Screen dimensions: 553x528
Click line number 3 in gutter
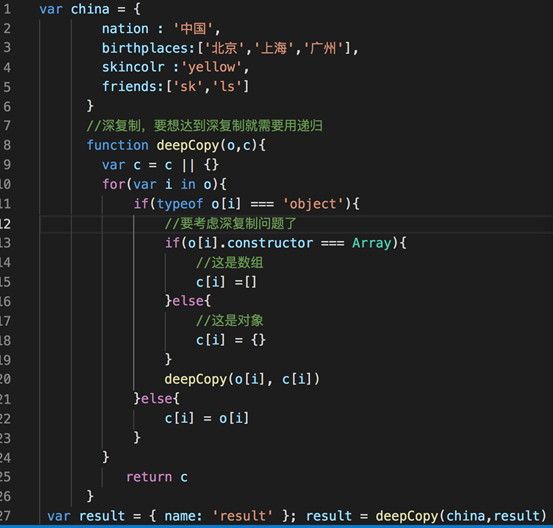[x=7, y=48]
